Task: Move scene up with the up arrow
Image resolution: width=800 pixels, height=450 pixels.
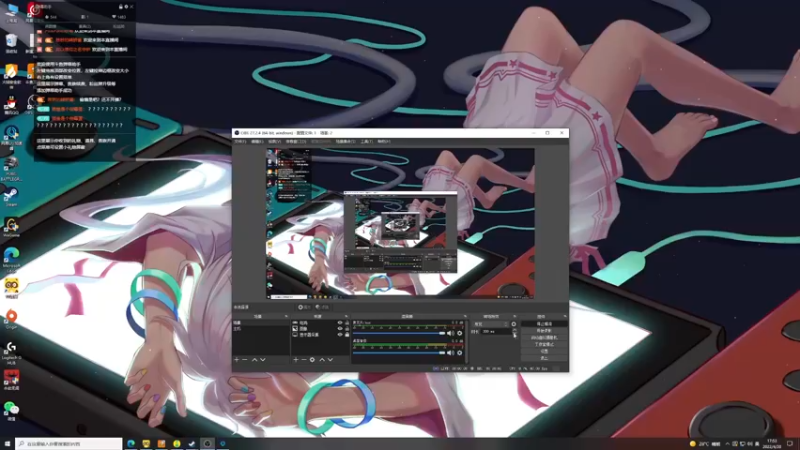Action: pos(254,360)
